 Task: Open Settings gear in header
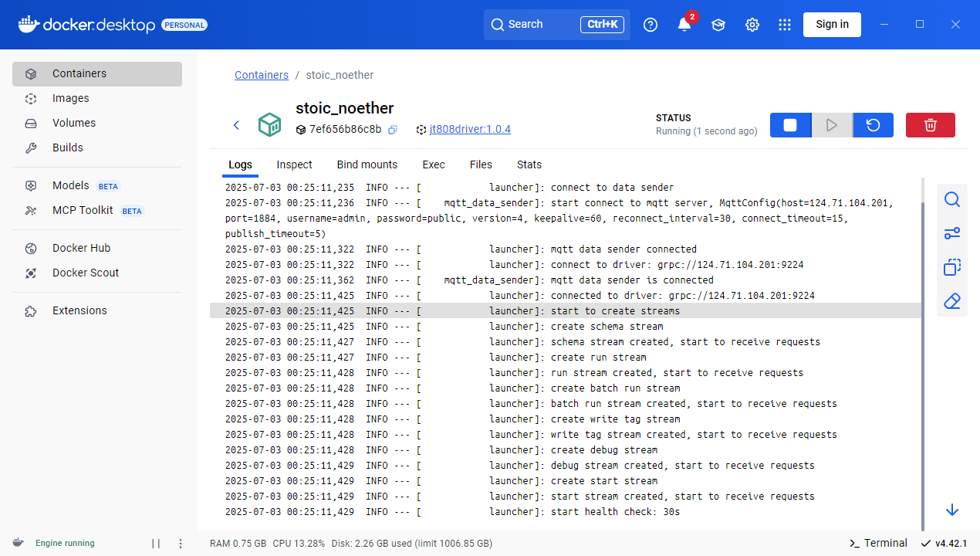coord(752,25)
